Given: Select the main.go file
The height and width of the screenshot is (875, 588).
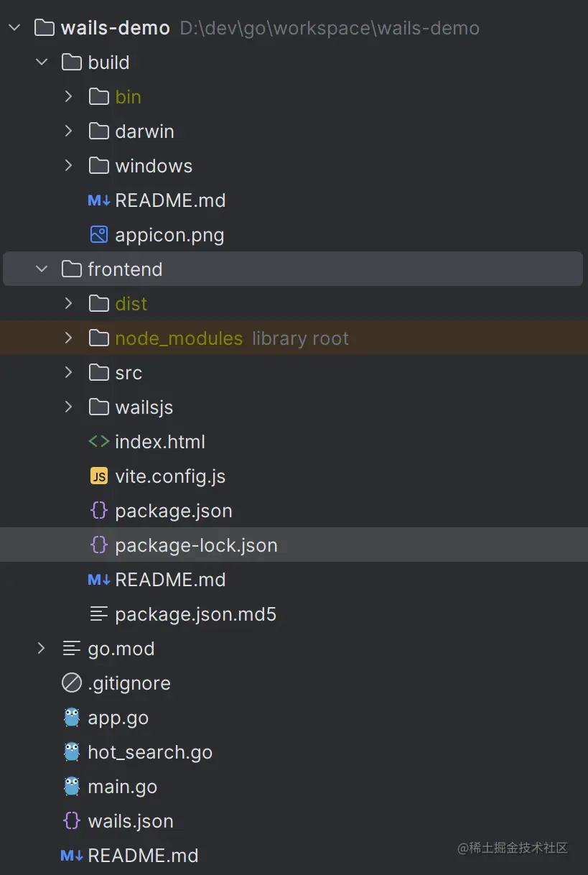Looking at the screenshot, I should (x=122, y=787).
